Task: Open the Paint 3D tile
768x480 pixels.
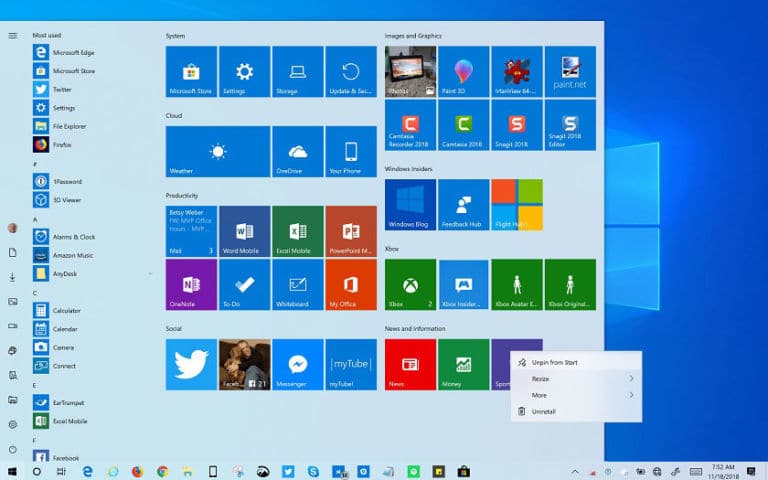Action: [x=464, y=72]
